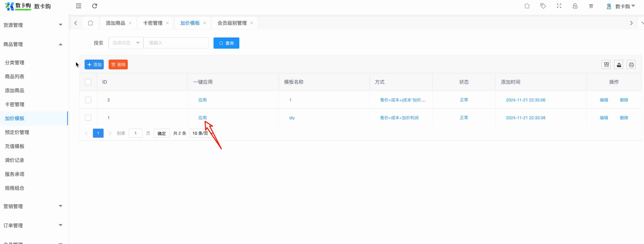Click the refresh page icon
644x244 pixels.
[x=95, y=6]
